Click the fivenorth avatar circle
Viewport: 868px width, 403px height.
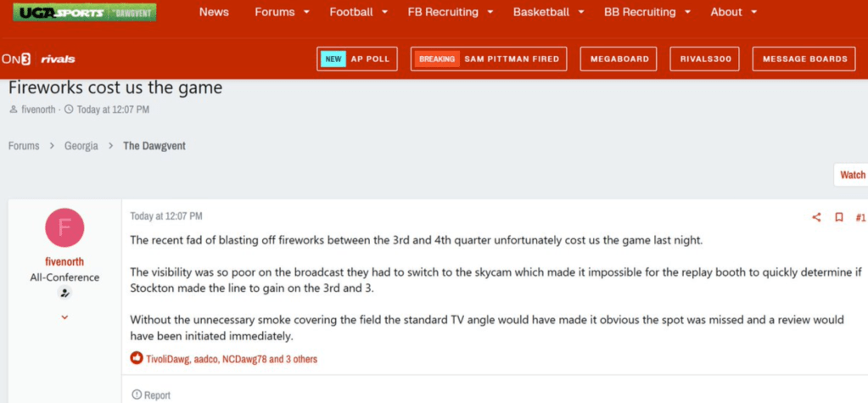coord(64,228)
